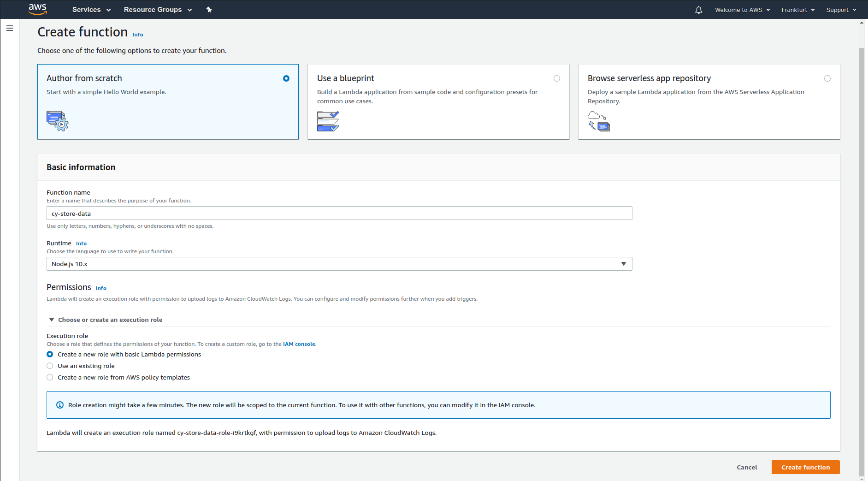868x481 pixels.
Task: Open the hamburger side navigation menu
Action: point(10,28)
